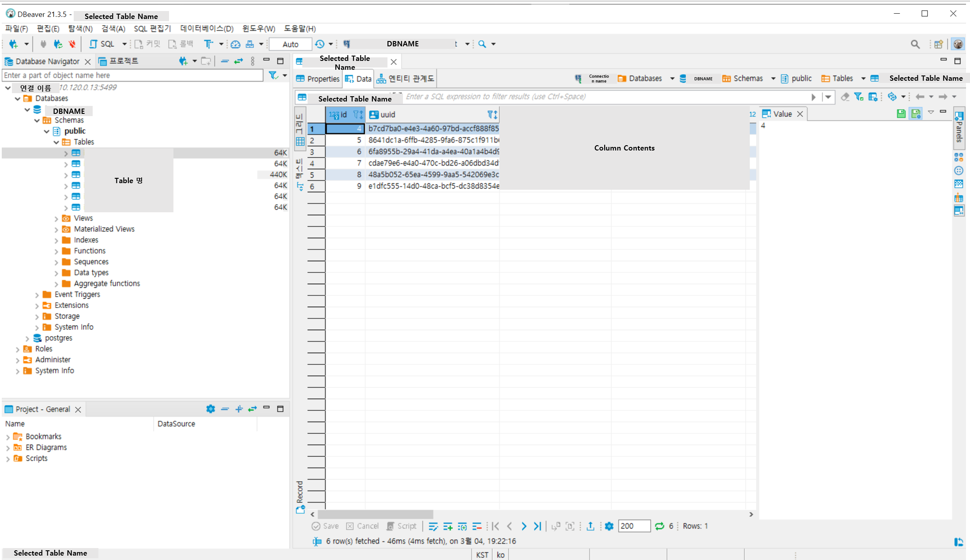
Task: Open the Auto transaction mode dropdown
Action: pos(290,44)
